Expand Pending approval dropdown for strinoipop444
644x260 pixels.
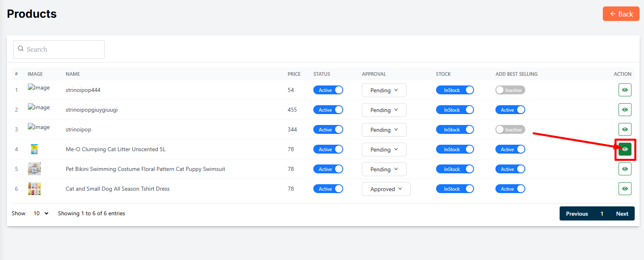[x=384, y=90]
